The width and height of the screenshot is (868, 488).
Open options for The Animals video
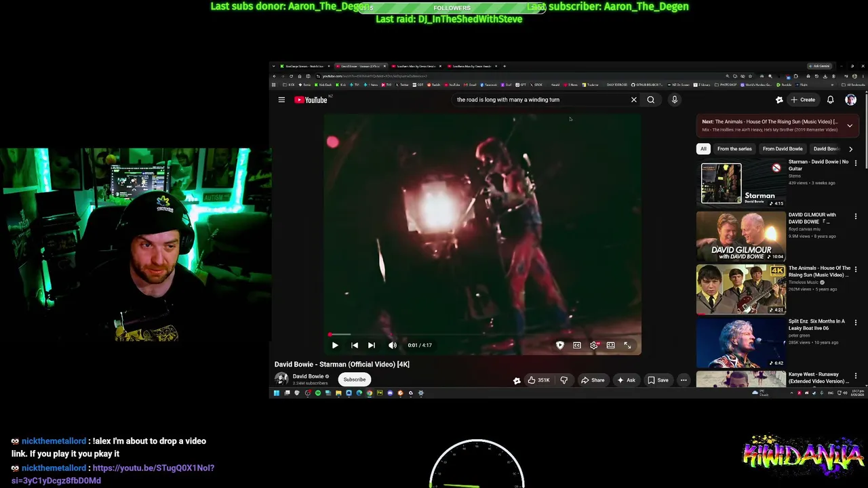coord(856,270)
